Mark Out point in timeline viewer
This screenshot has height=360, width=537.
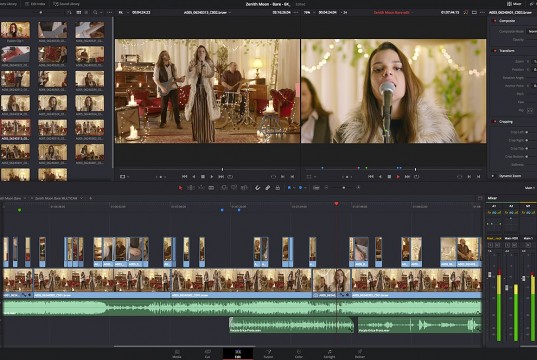[x=478, y=177]
